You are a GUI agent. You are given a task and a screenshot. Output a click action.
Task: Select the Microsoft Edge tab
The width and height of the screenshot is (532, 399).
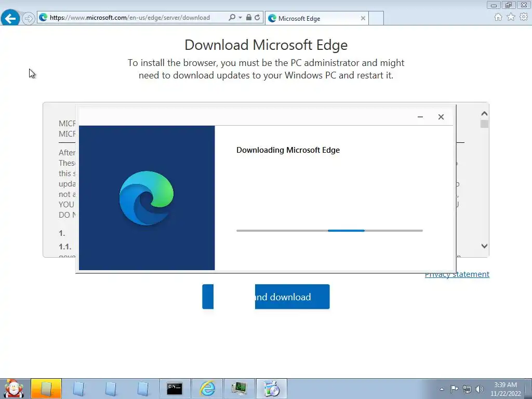click(x=316, y=18)
